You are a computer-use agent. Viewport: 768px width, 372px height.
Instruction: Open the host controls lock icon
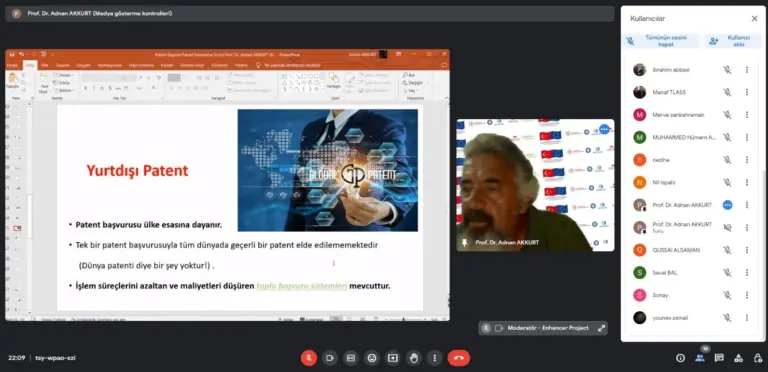click(x=757, y=358)
